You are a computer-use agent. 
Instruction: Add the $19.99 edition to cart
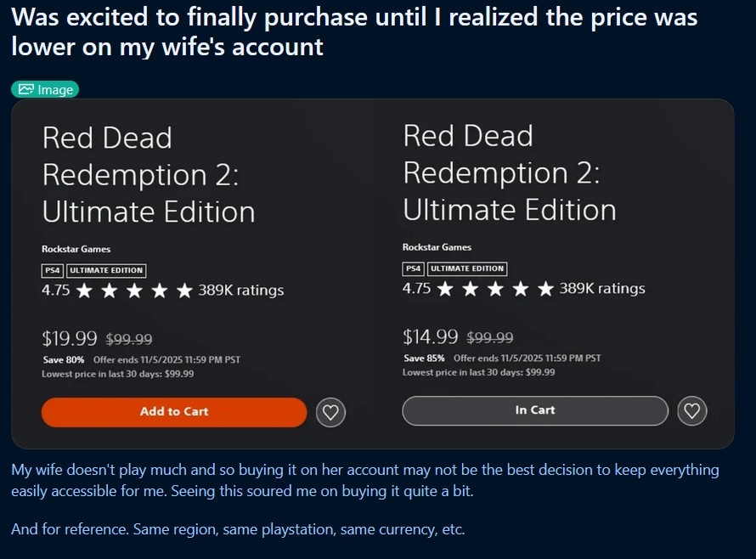tap(174, 412)
